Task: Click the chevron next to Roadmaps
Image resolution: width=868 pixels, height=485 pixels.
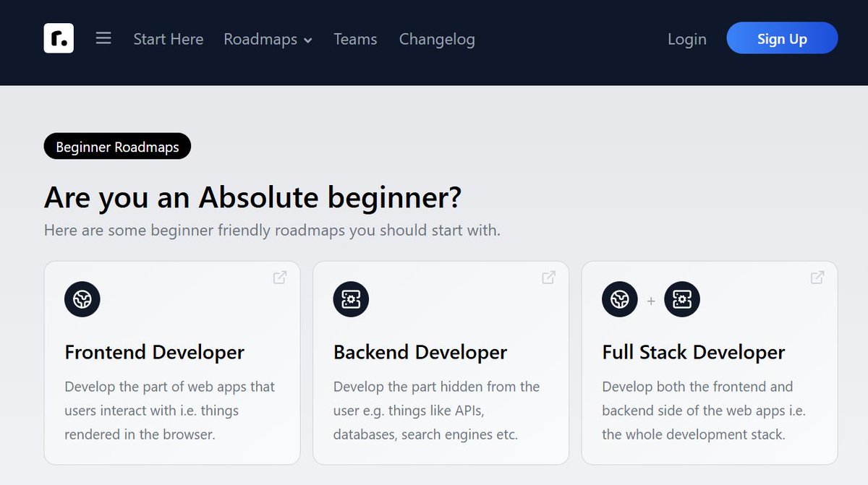Action: click(x=309, y=40)
